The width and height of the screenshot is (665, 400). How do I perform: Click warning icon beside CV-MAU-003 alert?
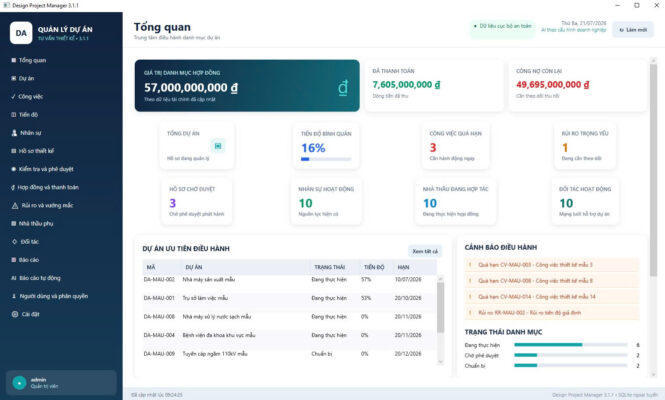[470, 265]
